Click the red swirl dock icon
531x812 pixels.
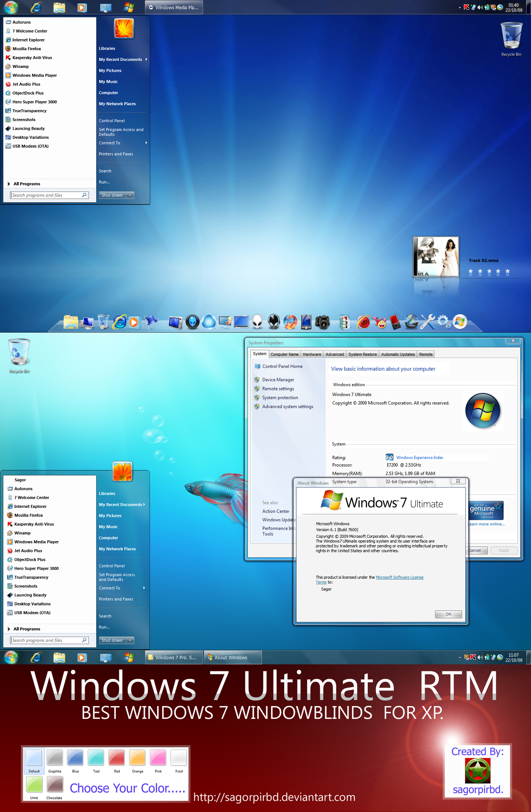[364, 322]
